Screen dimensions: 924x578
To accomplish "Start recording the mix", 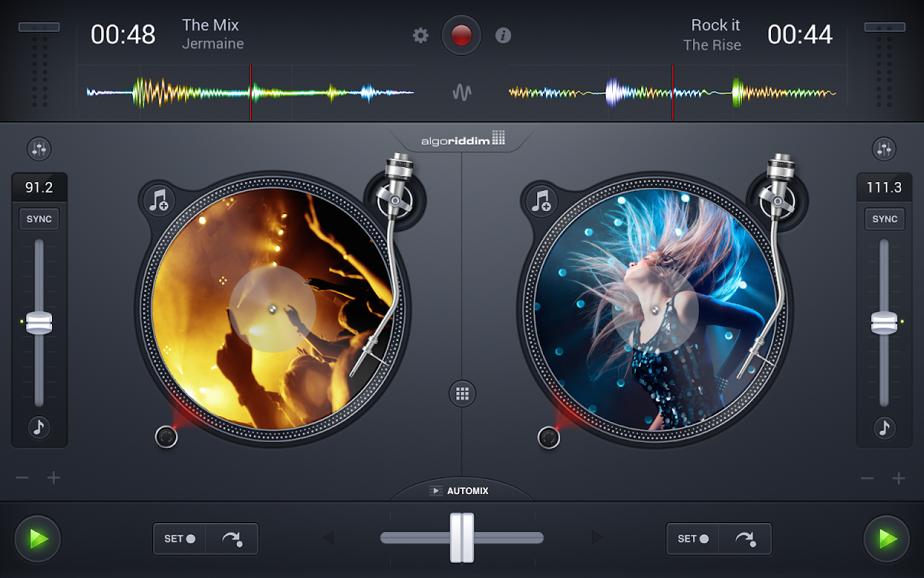I will (x=461, y=34).
